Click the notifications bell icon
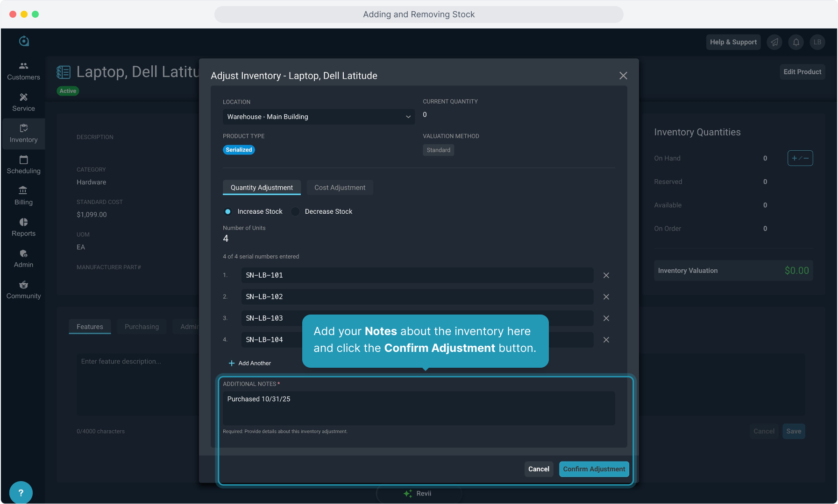This screenshot has height=504, width=838. 796,42
